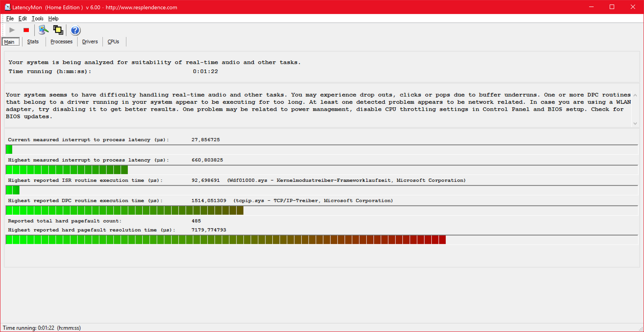Switch to the Processes tab
This screenshot has width=644, height=332.
pyautogui.click(x=61, y=42)
